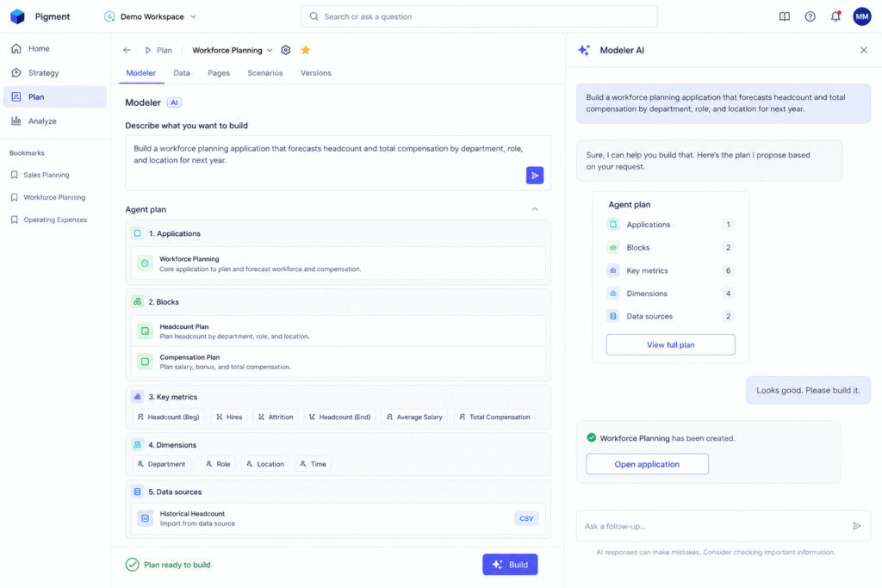
Task: Send the follow-up message arrow
Action: (857, 526)
